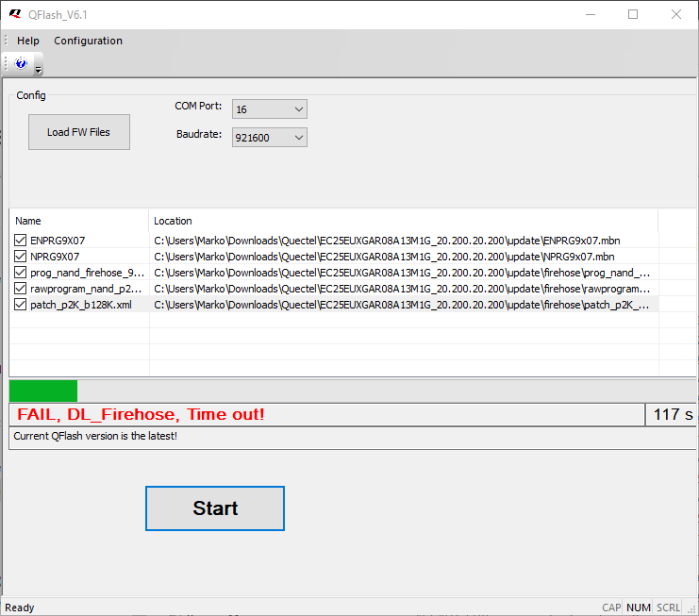
Task: Click the Name column header
Action: click(28, 221)
